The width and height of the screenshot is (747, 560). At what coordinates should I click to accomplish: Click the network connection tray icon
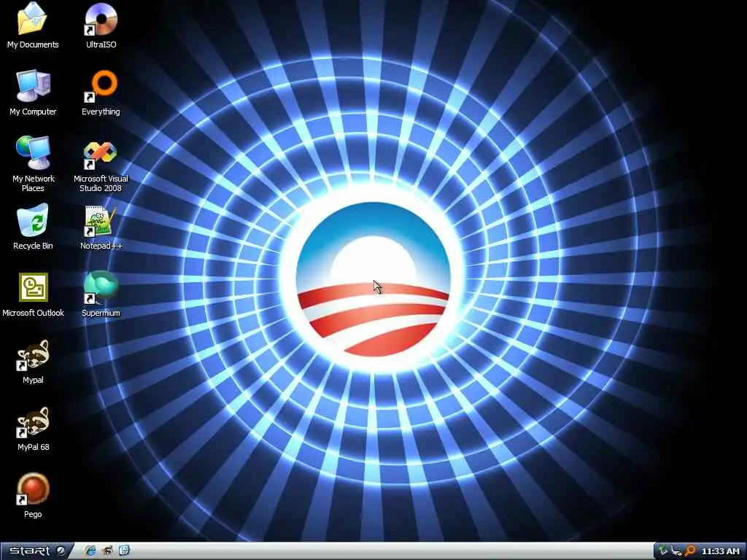coord(676,551)
